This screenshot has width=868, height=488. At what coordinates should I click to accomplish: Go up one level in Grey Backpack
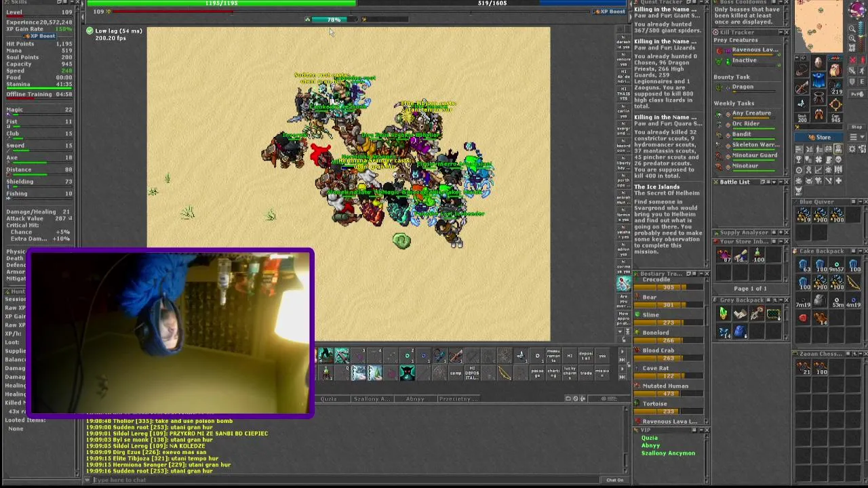776,300
